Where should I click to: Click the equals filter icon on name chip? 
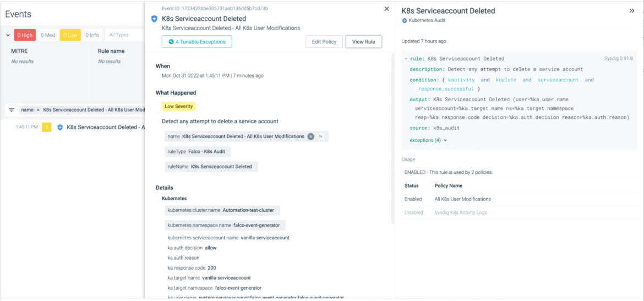[x=311, y=136]
